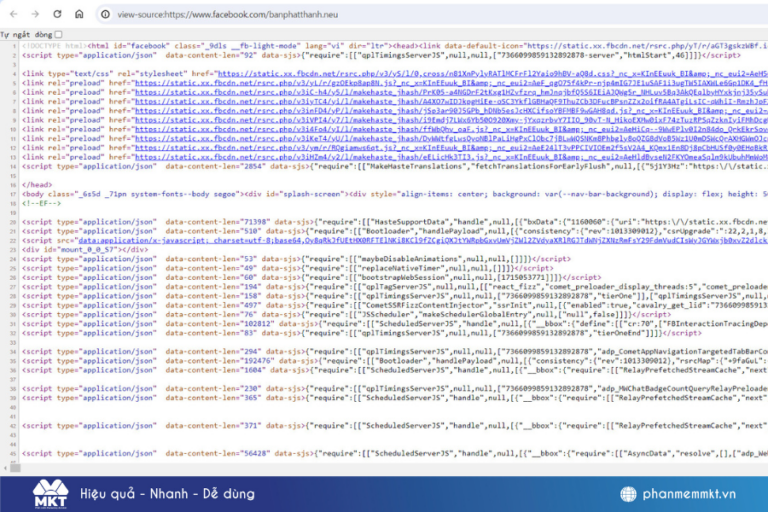Click the browser back arrow
This screenshot has height=512, width=768.
click(12, 15)
